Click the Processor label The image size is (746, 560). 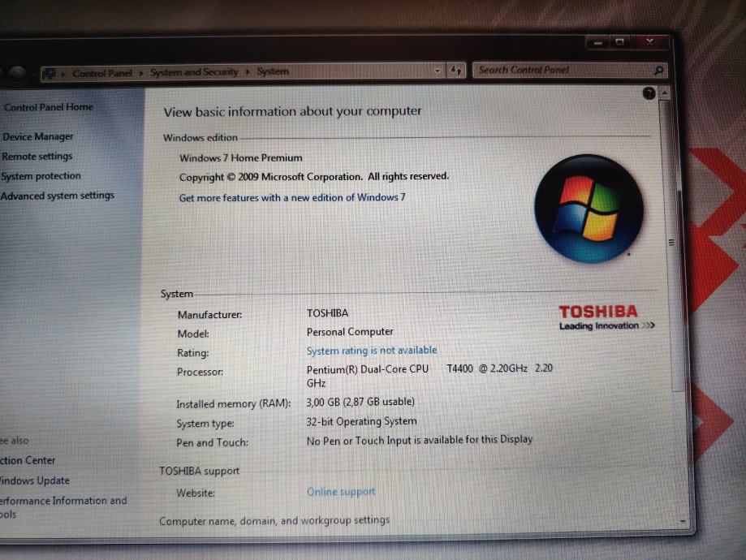pos(200,372)
